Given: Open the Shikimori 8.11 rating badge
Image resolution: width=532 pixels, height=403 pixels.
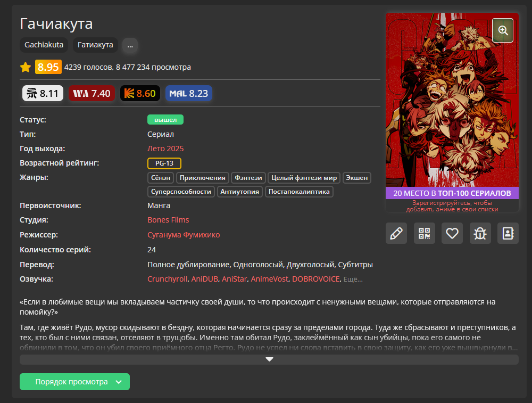Looking at the screenshot, I should point(43,94).
